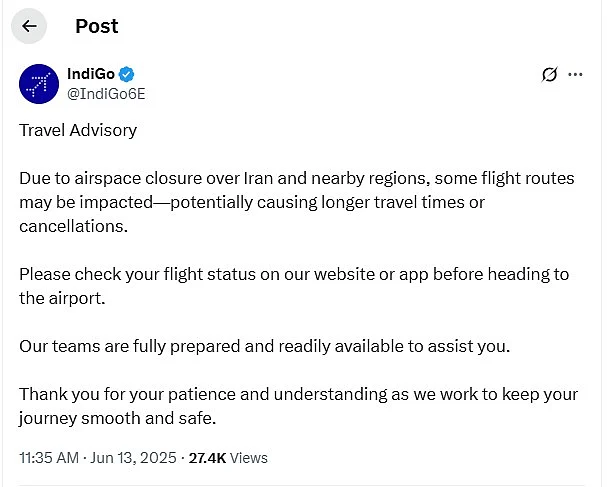The image size is (607, 487).
Task: Click the word "cancellations." in the post
Action: [73, 226]
